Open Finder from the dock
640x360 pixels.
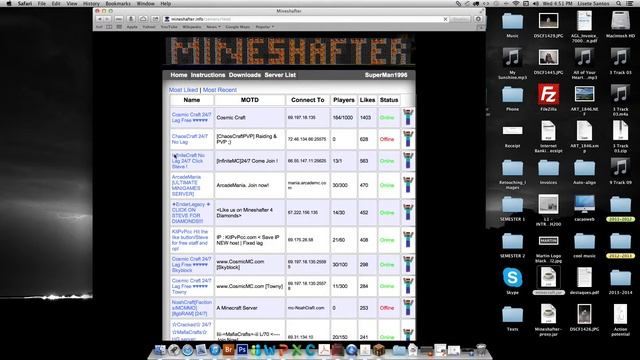tap(160, 350)
